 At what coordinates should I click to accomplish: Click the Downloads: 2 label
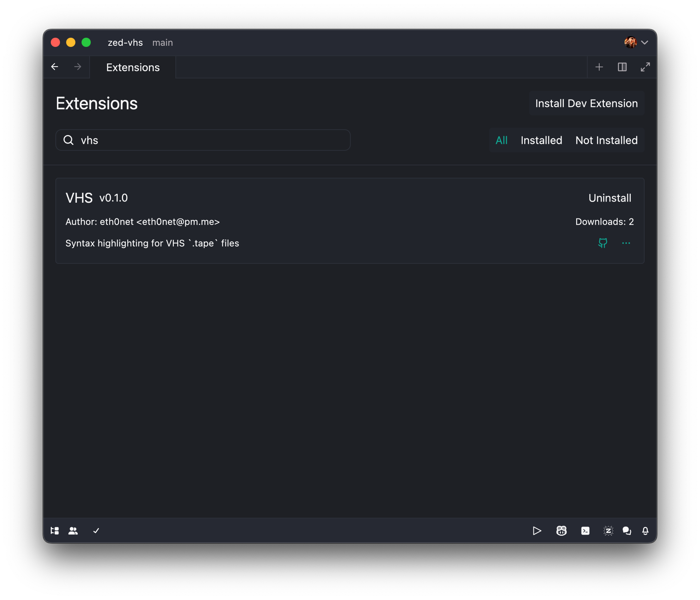(x=605, y=222)
